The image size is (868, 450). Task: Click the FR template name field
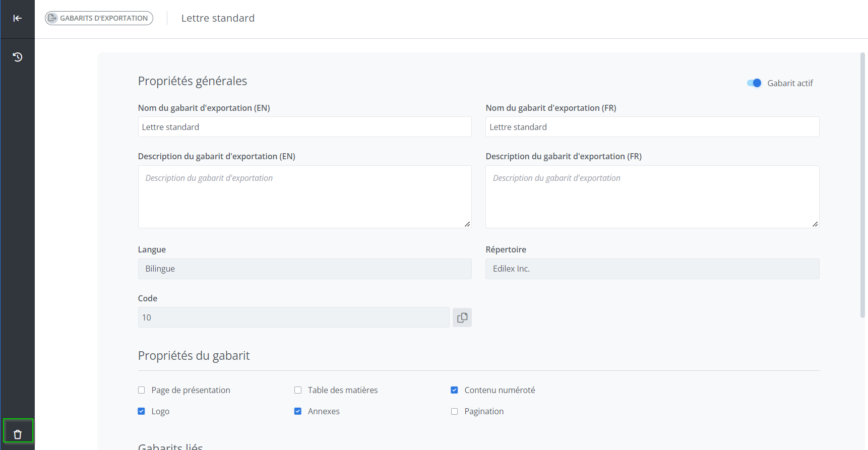tap(652, 127)
